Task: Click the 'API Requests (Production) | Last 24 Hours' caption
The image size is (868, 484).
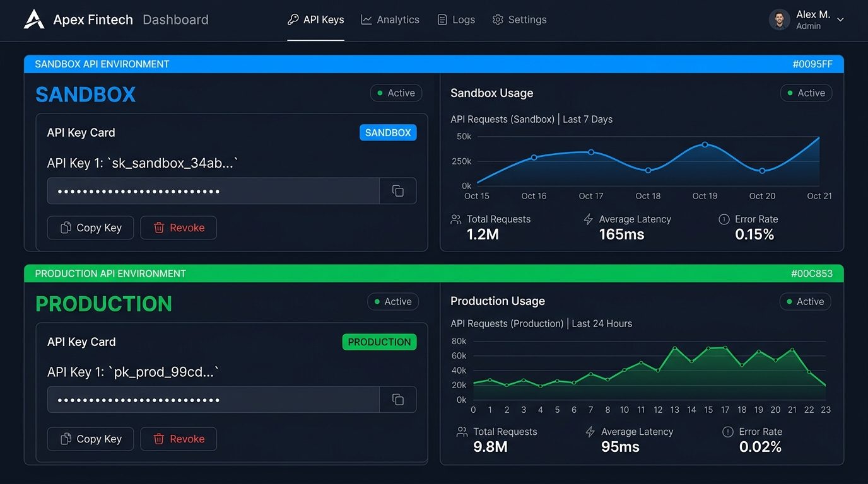Action: 541,323
